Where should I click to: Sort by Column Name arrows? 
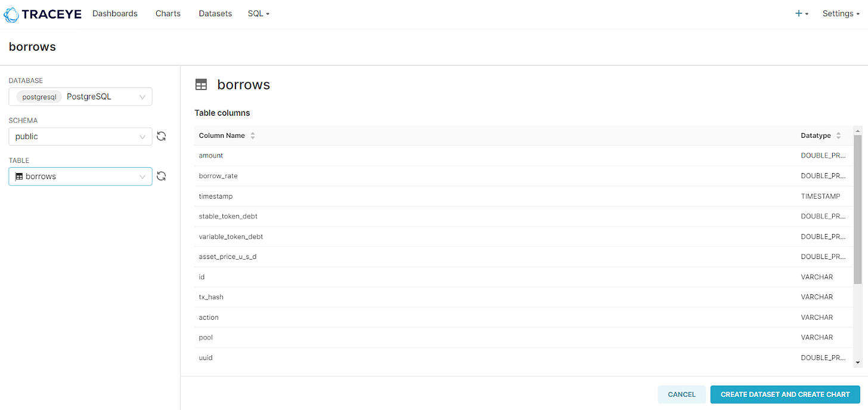click(x=253, y=135)
